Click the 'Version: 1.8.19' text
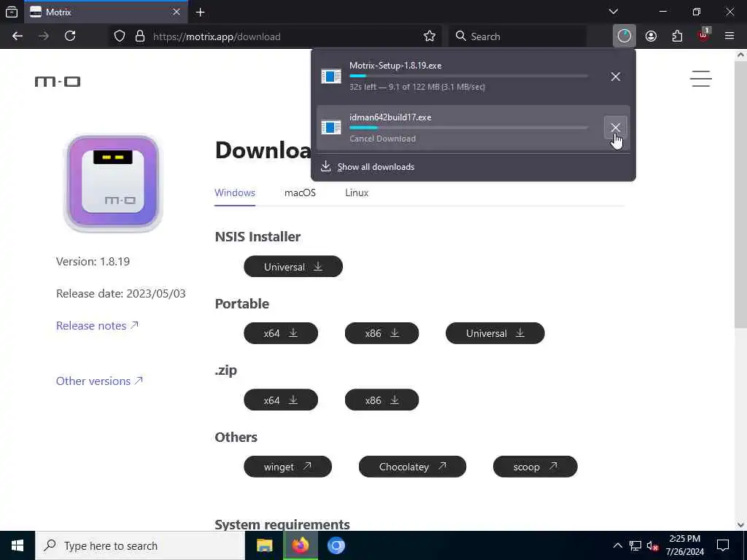Screen dimensions: 747x560 pos(93,262)
